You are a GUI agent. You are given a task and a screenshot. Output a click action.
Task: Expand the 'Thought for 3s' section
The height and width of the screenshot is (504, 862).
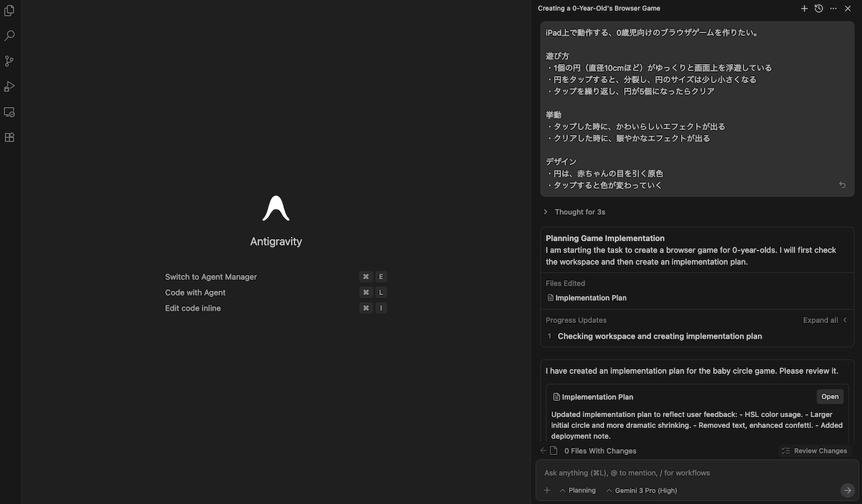coord(575,212)
